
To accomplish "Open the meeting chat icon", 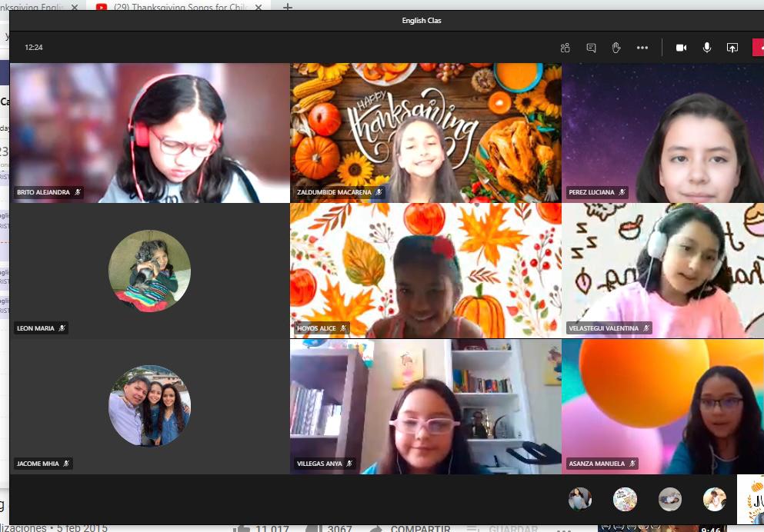I will (591, 48).
